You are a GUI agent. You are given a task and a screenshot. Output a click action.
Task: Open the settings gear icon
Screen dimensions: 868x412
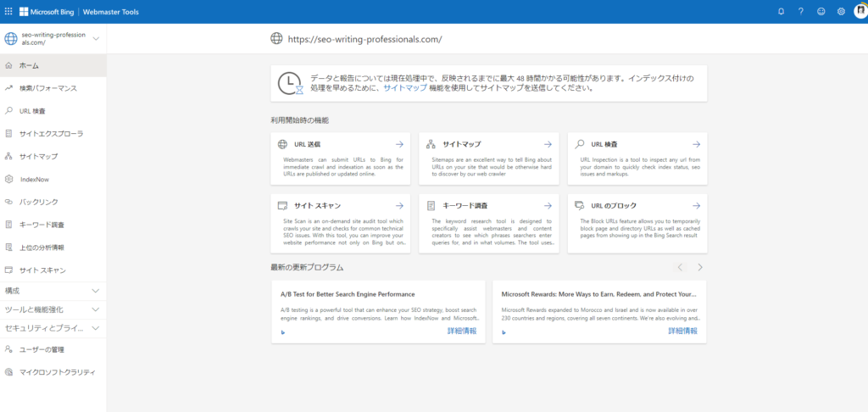click(841, 11)
